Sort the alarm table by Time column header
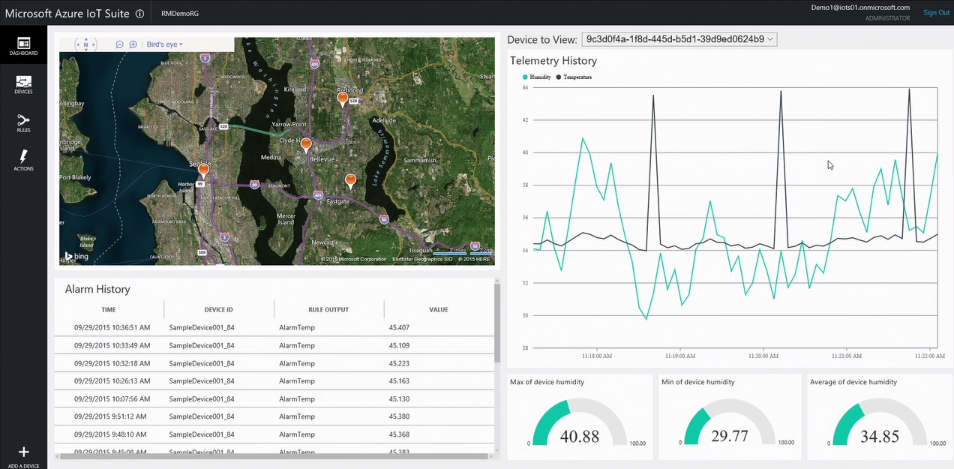This screenshot has height=469, width=954. coord(108,310)
